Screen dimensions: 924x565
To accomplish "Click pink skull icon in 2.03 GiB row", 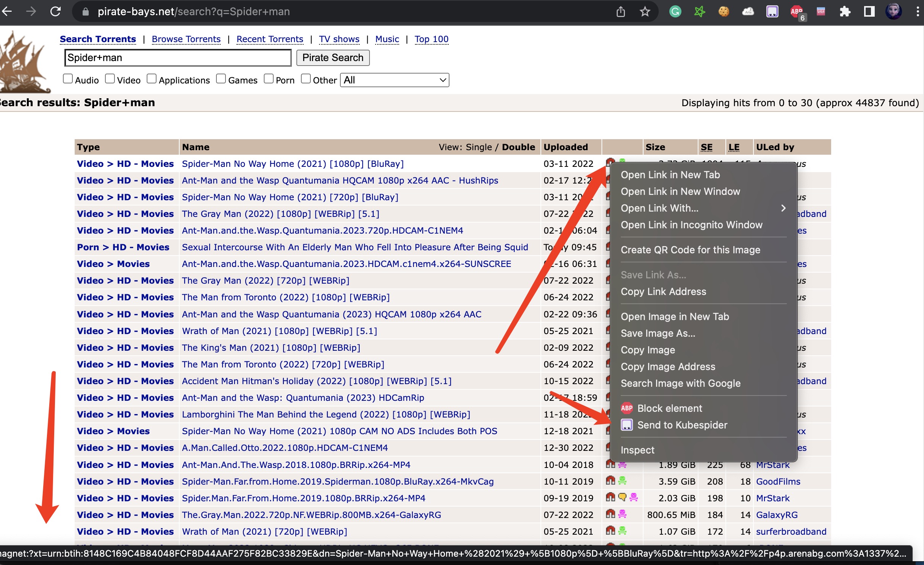I will tap(634, 498).
